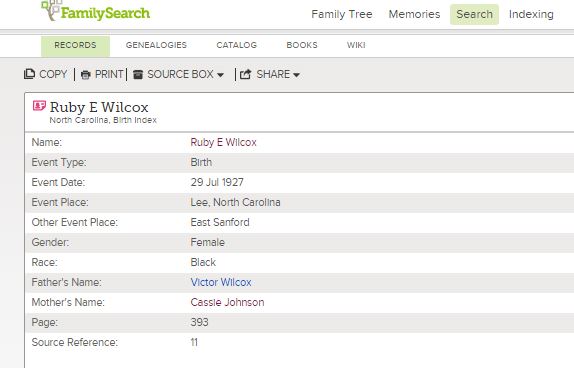Click the North Carolina, Birth Index subtitle
The width and height of the screenshot is (574, 368).
tap(103, 120)
